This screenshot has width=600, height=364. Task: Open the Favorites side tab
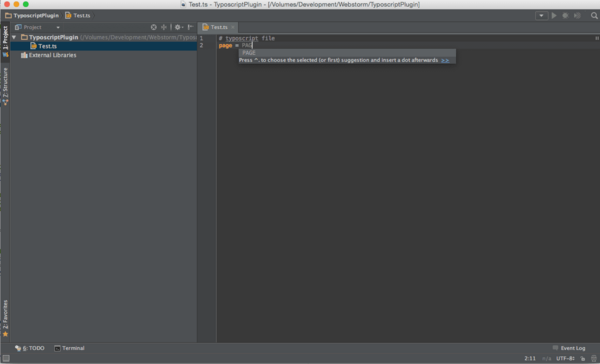tap(5, 318)
